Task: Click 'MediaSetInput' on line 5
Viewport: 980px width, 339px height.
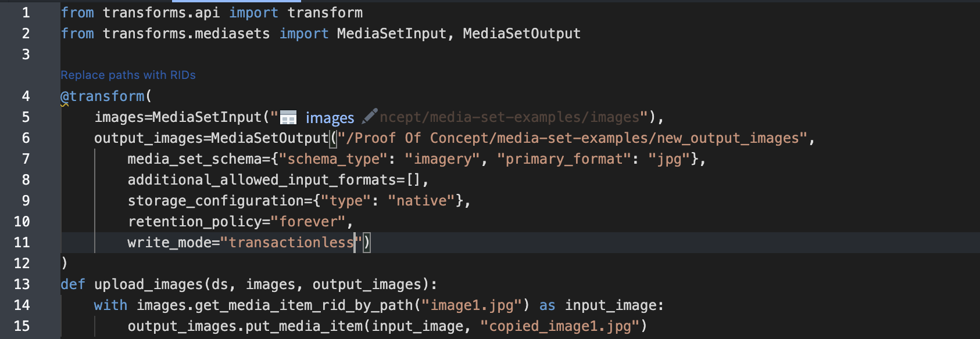Action: pyautogui.click(x=207, y=117)
